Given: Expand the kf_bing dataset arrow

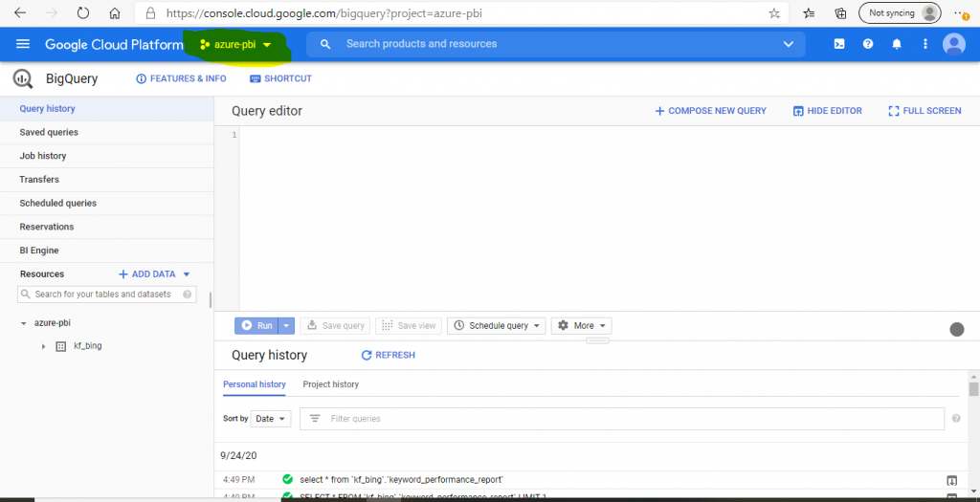Looking at the screenshot, I should [43, 346].
